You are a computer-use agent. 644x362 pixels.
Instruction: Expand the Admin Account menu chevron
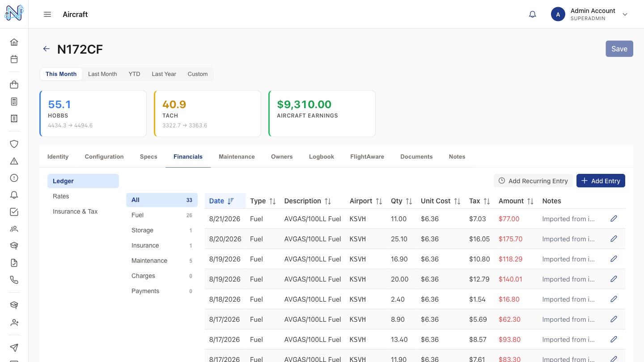point(625,14)
